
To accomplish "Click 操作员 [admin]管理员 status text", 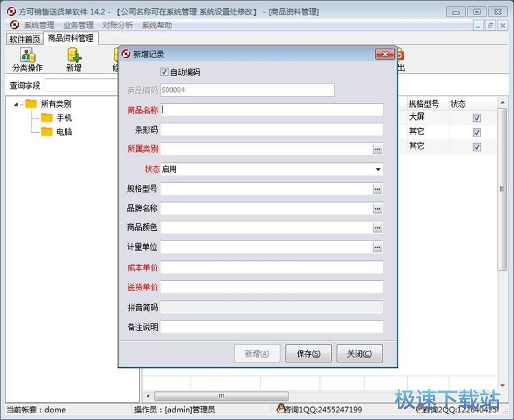I will [174, 410].
